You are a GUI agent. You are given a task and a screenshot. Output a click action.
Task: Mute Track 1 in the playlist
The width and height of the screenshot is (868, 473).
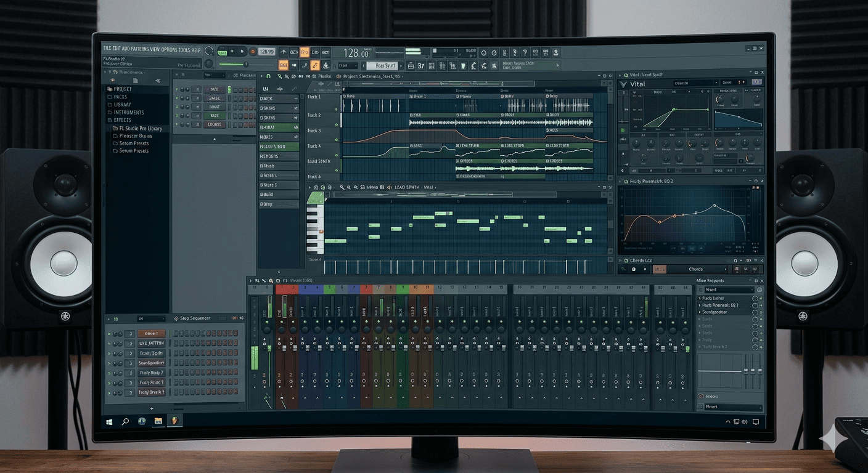pyautogui.click(x=337, y=110)
